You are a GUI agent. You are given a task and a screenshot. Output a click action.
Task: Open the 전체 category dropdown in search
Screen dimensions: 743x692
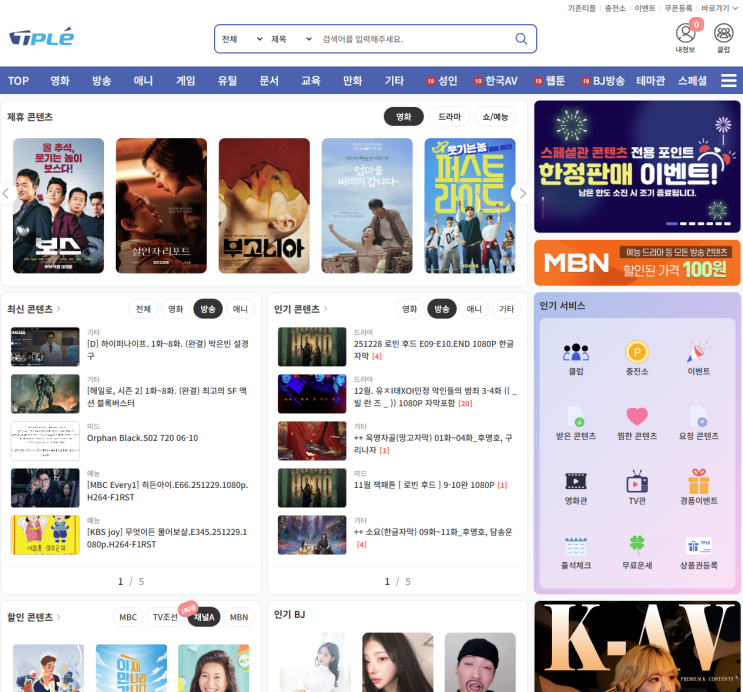[x=242, y=39]
